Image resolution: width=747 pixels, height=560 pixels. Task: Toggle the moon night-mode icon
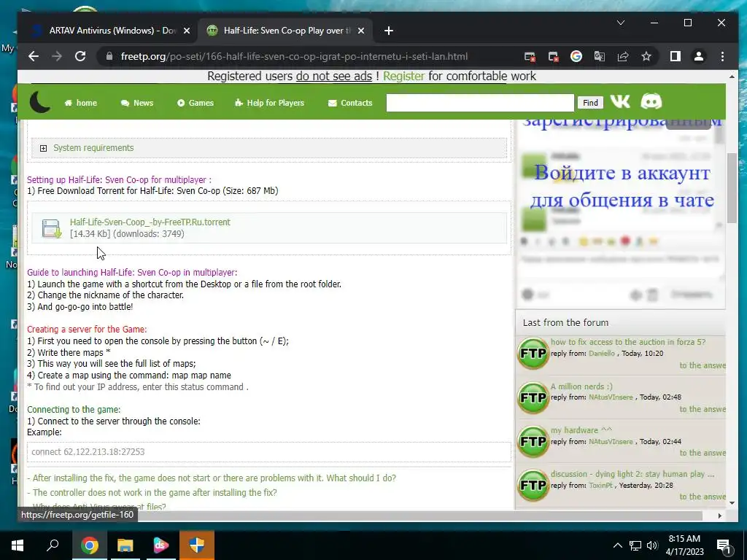pyautogui.click(x=39, y=102)
